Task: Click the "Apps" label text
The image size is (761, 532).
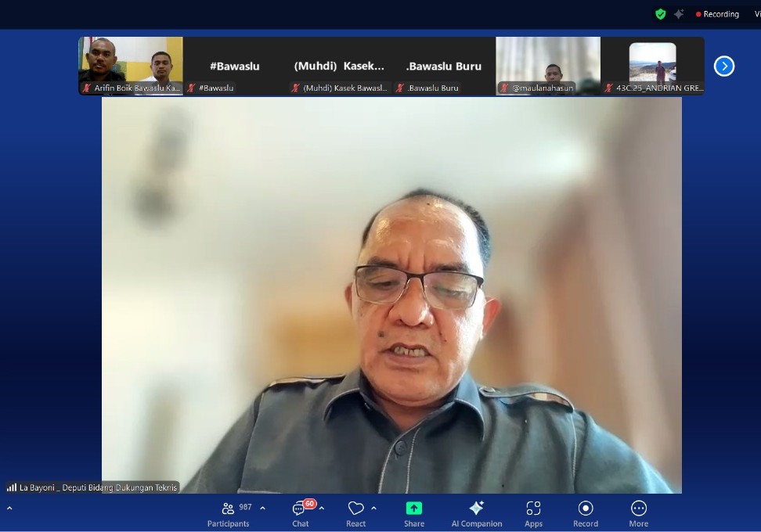Action: pyautogui.click(x=533, y=523)
